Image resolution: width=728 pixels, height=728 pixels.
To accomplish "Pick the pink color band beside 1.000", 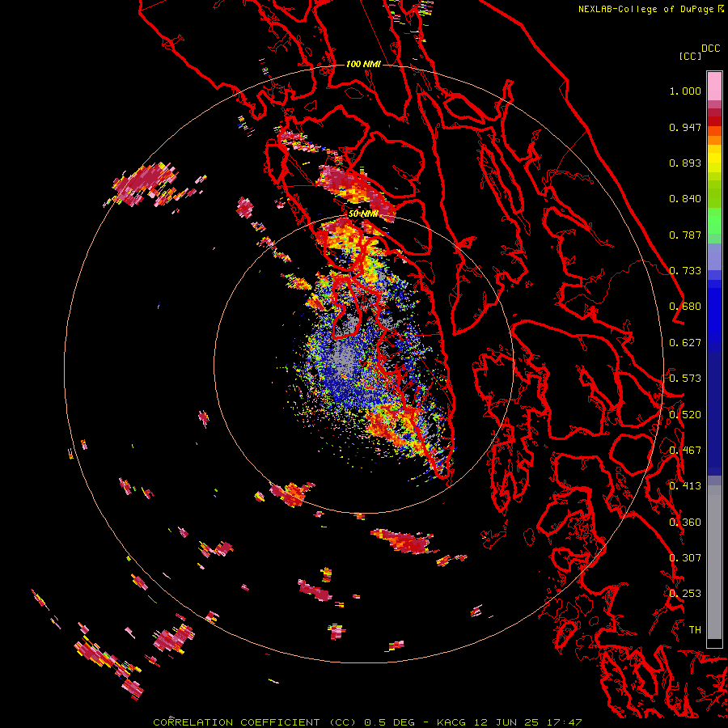I will click(714, 87).
